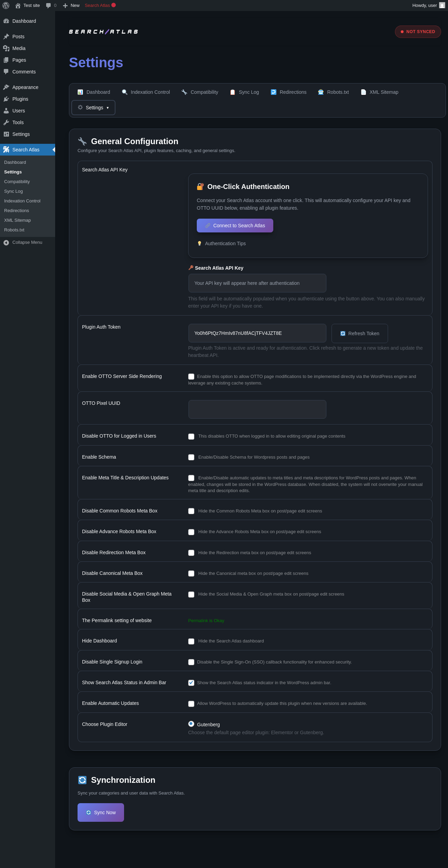Click the Connect to Search Atlas button
Viewport: 448px width, 868px height.
tap(235, 226)
